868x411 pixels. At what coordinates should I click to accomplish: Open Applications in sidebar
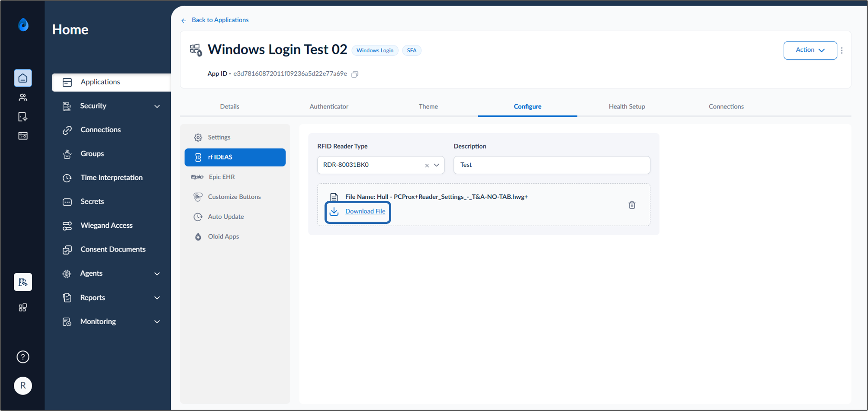[111, 82]
